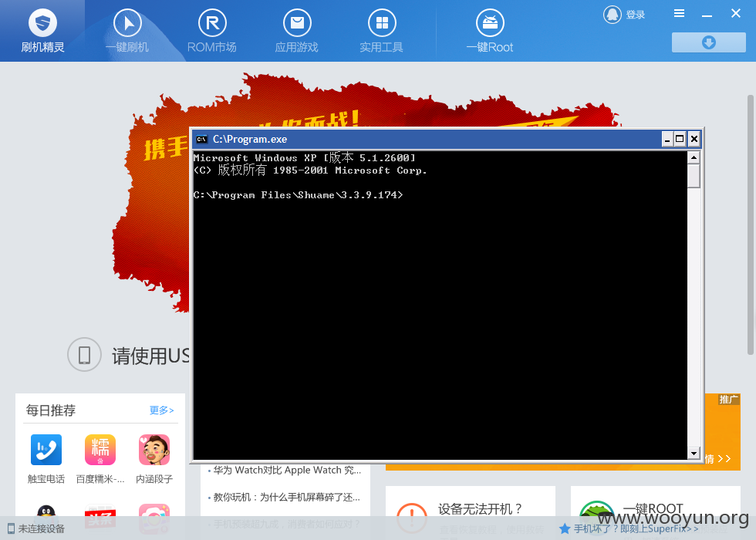
Task: Go to 应用游戏 tab
Action: [x=297, y=31]
